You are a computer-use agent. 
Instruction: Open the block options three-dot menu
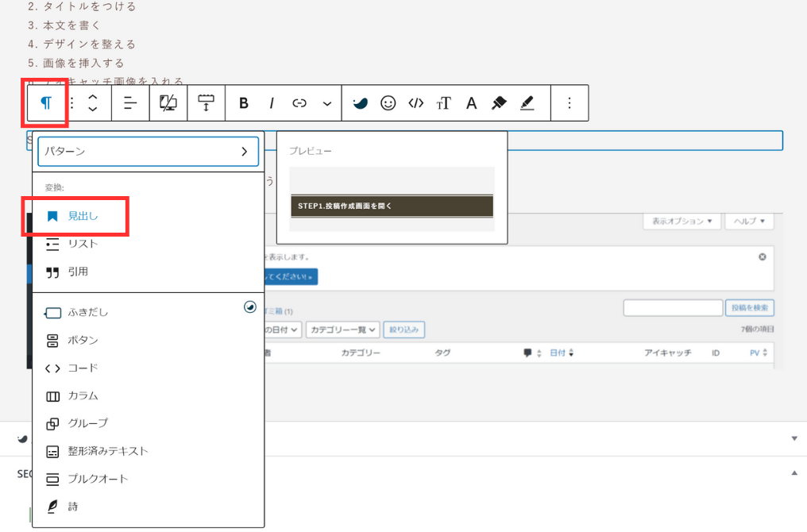point(569,103)
